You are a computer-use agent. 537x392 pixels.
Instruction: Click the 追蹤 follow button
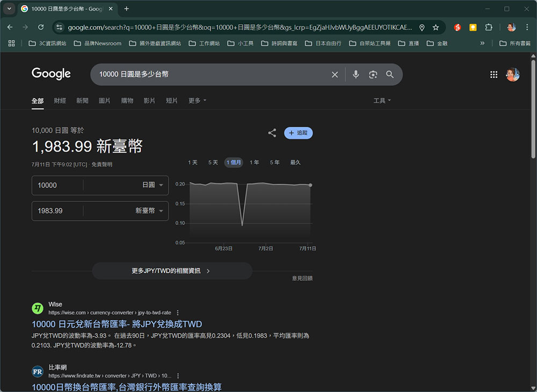[298, 133]
